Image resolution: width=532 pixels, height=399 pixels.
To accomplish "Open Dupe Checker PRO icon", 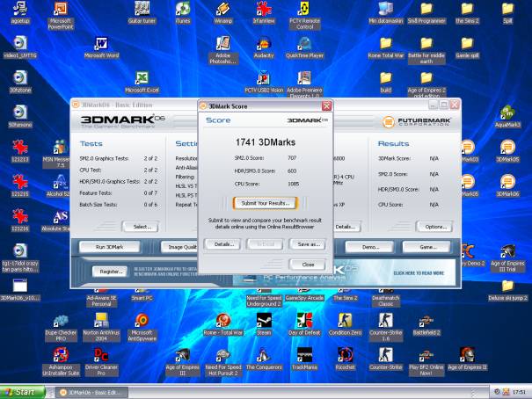I will click(61, 327).
